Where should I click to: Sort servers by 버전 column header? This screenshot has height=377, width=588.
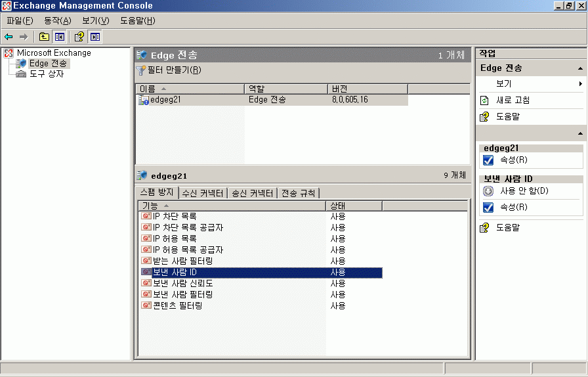(x=367, y=89)
